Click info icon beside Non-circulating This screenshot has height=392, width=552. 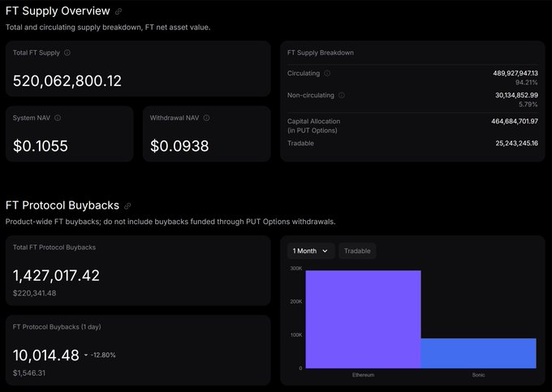coord(342,95)
